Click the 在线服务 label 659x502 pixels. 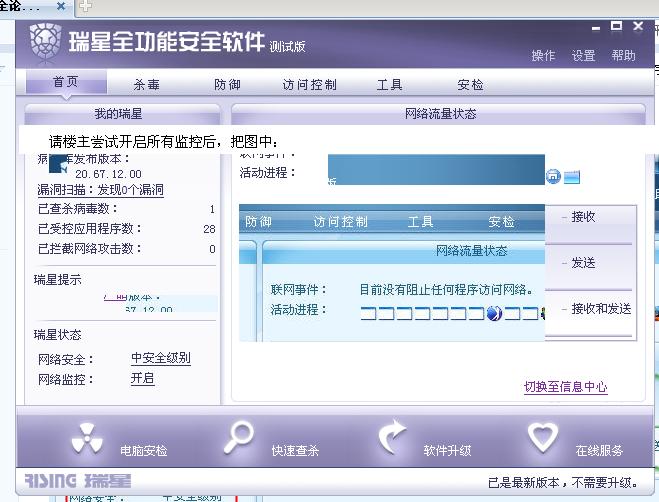coord(599,451)
